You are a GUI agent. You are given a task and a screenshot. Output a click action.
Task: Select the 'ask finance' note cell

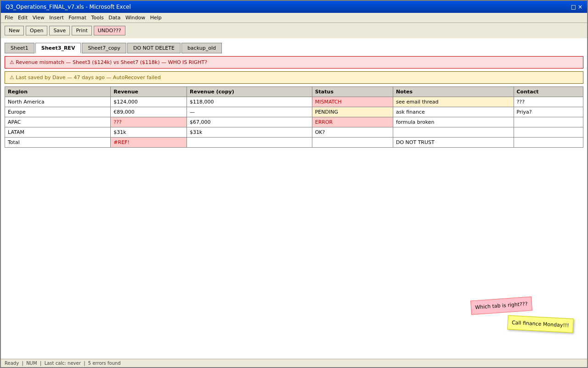tap(453, 112)
